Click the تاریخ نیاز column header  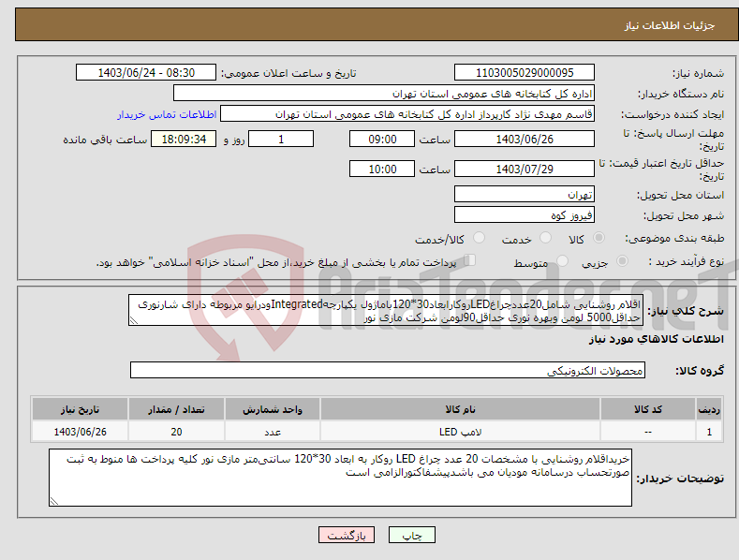81,409
